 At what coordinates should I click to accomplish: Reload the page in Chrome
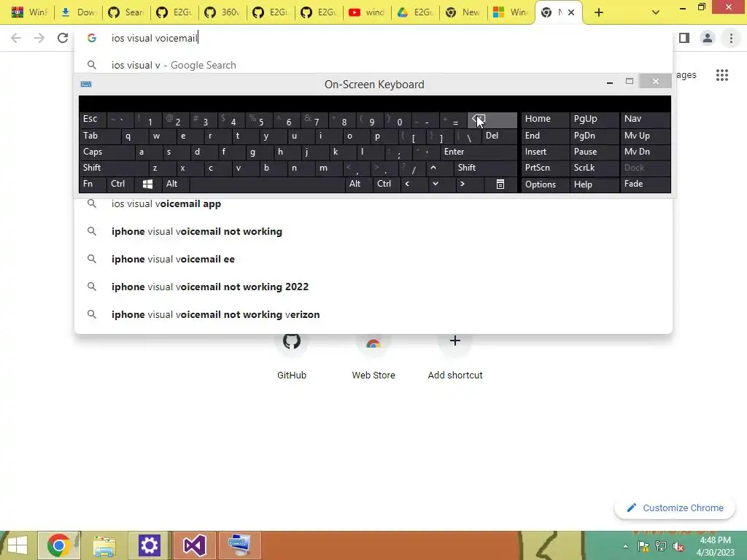click(x=63, y=38)
